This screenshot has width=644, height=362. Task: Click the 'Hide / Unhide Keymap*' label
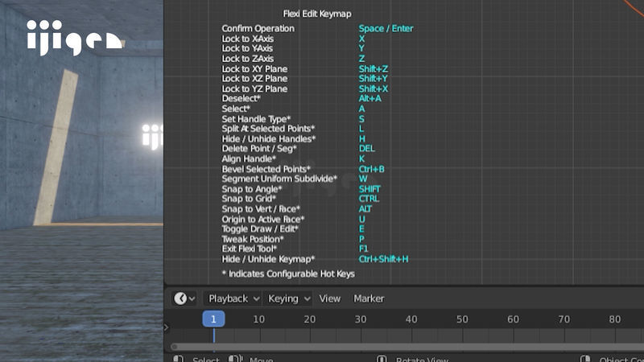[x=268, y=259]
